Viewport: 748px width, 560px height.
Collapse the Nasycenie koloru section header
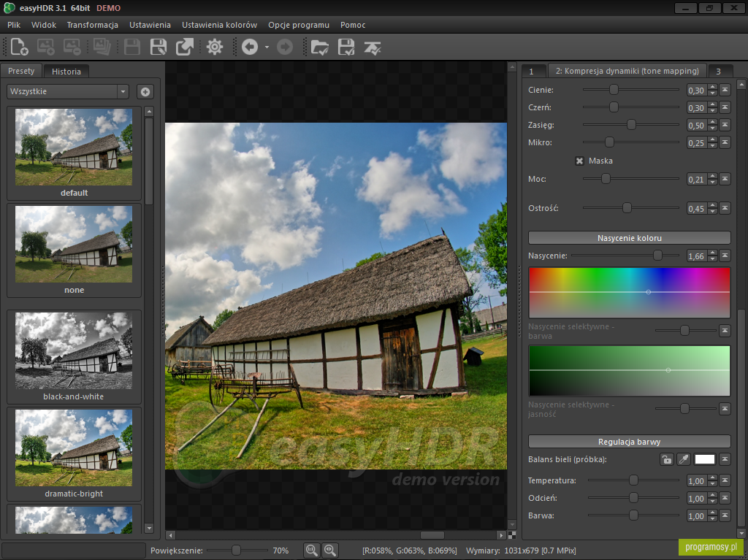(x=629, y=237)
